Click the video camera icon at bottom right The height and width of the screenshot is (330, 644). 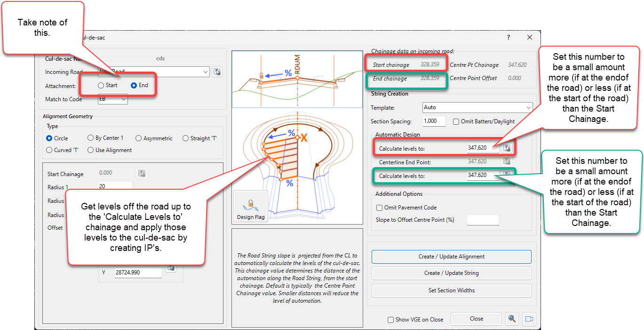529,319
